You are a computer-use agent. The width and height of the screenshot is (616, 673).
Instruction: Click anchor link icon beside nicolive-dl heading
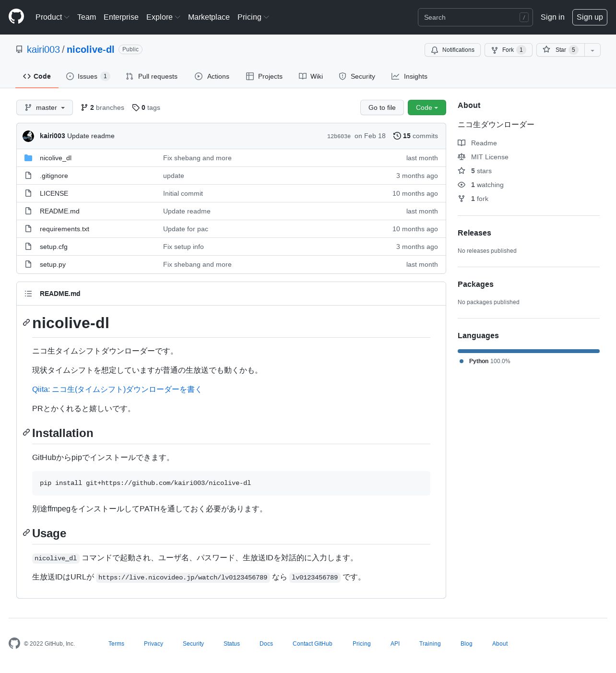[26, 323]
